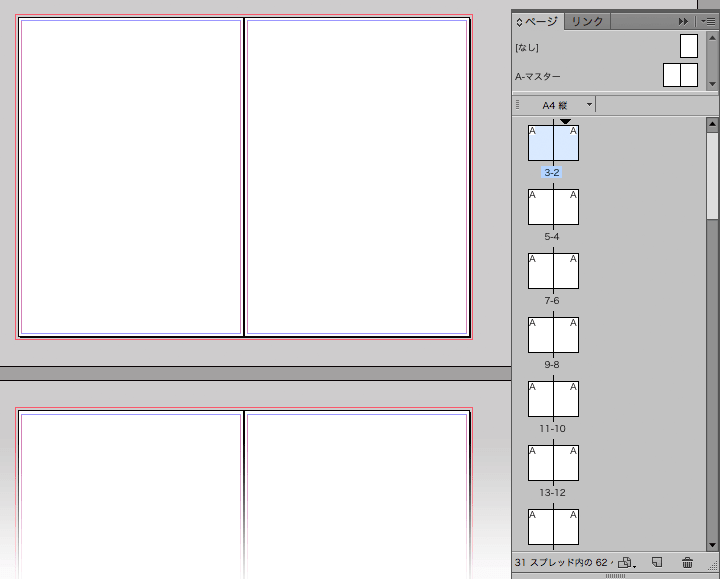Select spread 7-6 thumbnail
The width and height of the screenshot is (720, 579).
(553, 271)
